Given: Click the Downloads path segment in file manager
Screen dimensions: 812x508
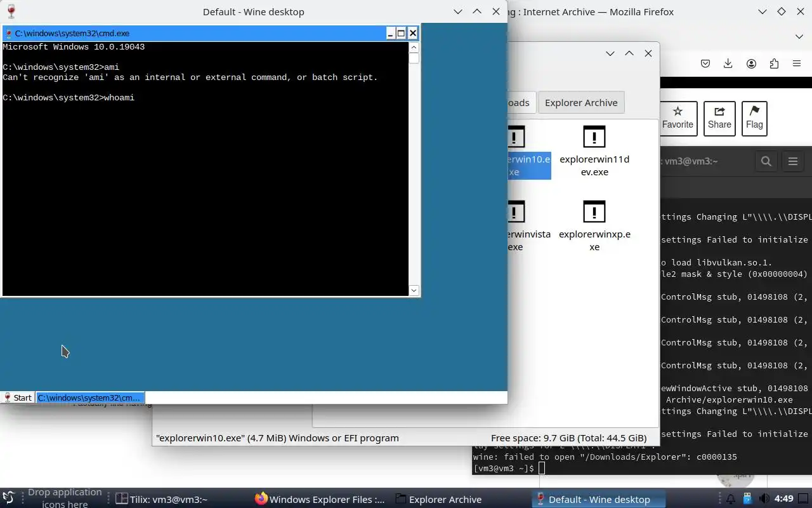Looking at the screenshot, I should click(520, 103).
